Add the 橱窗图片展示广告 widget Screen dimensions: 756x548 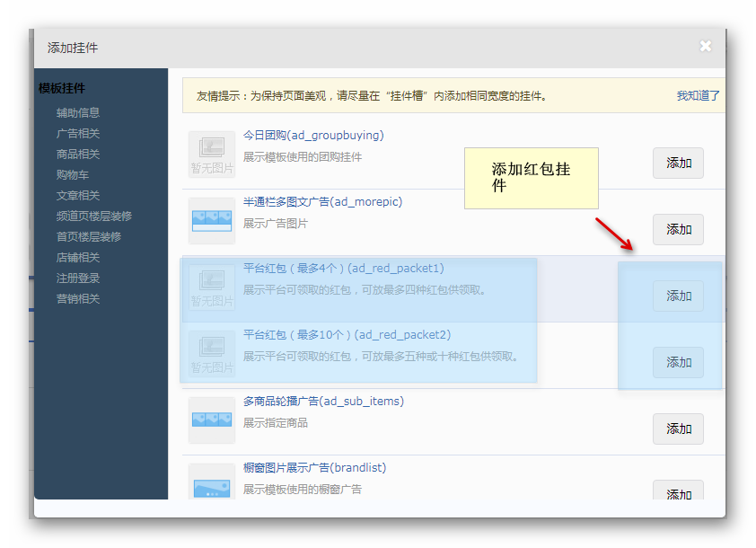(x=678, y=491)
